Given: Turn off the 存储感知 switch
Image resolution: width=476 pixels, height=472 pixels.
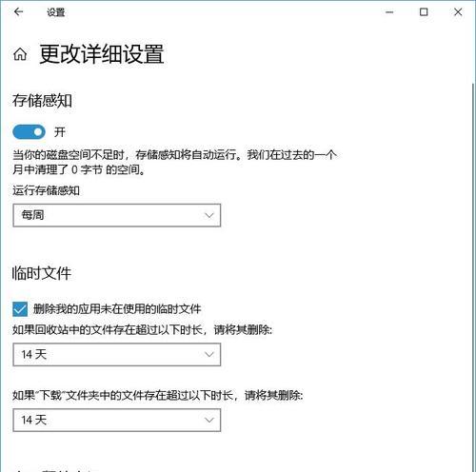Looking at the screenshot, I should (x=29, y=132).
